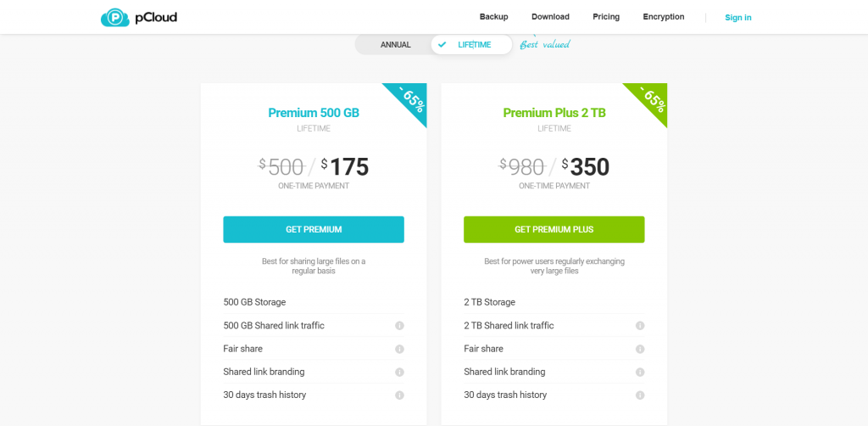Image resolution: width=868 pixels, height=426 pixels.
Task: Click the Sign in link
Action: point(737,18)
